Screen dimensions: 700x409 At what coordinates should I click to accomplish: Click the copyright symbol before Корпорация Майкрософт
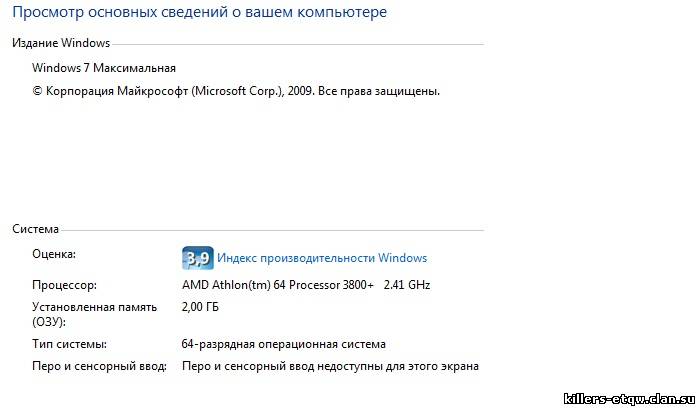click(37, 91)
